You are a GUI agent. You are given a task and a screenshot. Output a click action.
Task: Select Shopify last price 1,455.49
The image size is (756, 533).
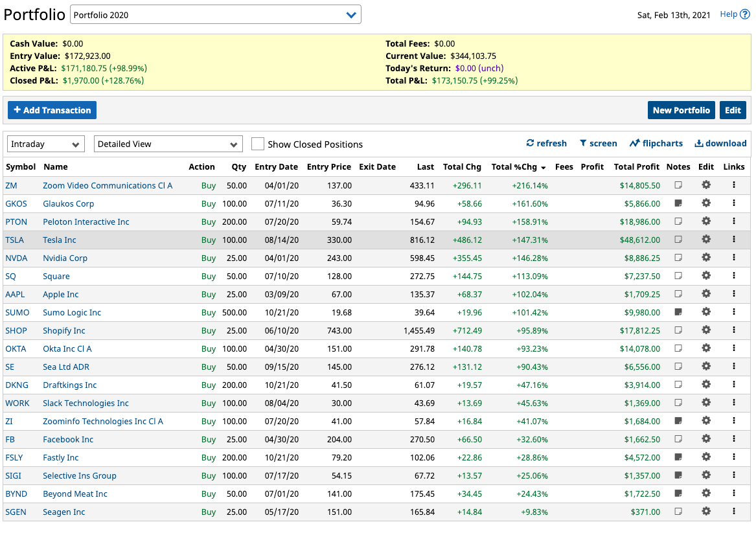pyautogui.click(x=419, y=330)
